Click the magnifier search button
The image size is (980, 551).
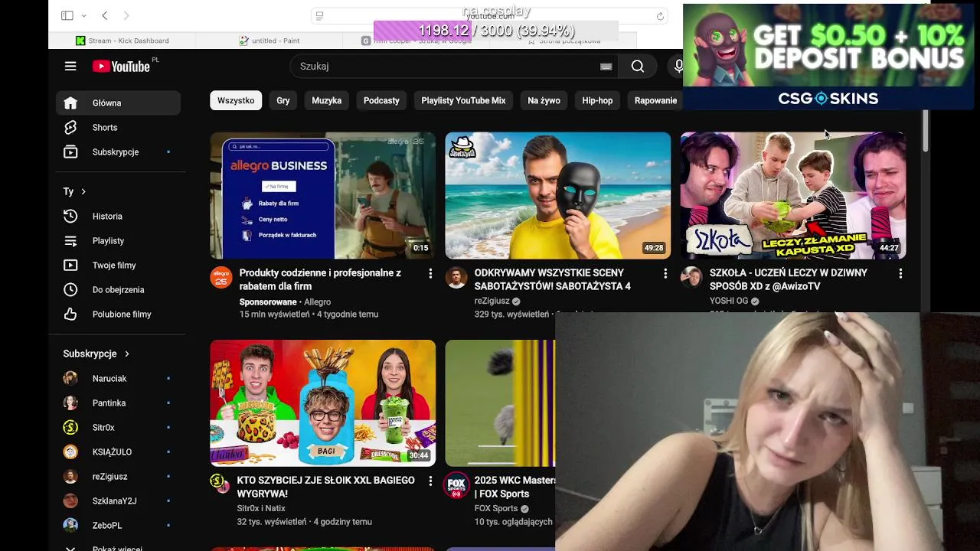tap(637, 67)
